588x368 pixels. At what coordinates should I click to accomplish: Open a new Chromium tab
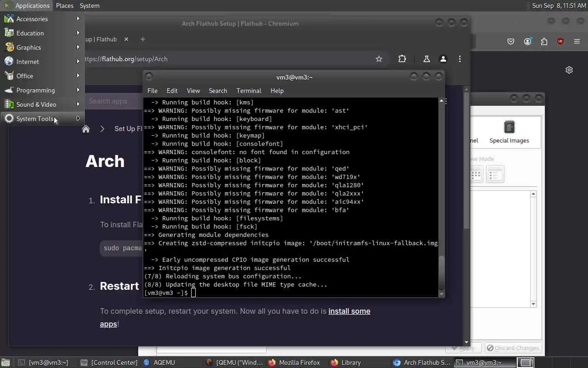click(142, 39)
